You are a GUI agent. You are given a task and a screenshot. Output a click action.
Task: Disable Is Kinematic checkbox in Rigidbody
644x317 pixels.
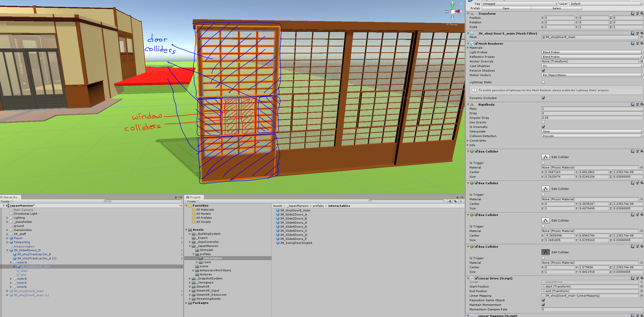pos(543,127)
